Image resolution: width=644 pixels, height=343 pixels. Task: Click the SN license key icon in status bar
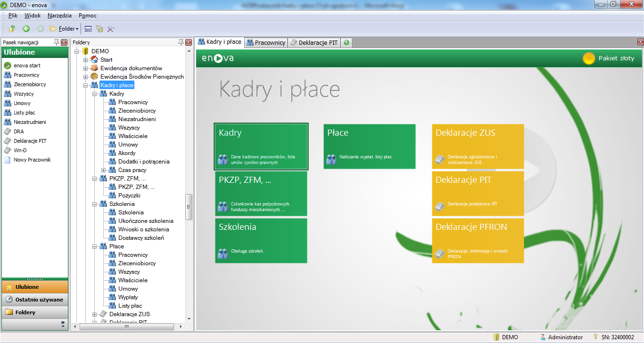(596, 337)
